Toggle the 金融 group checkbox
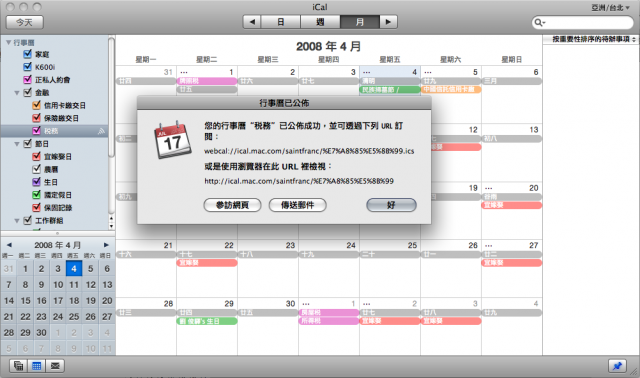Image resolution: width=640 pixels, height=378 pixels. pyautogui.click(x=28, y=92)
